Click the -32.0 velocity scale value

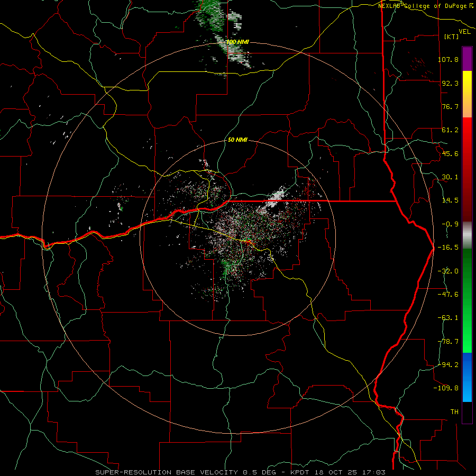point(448,271)
